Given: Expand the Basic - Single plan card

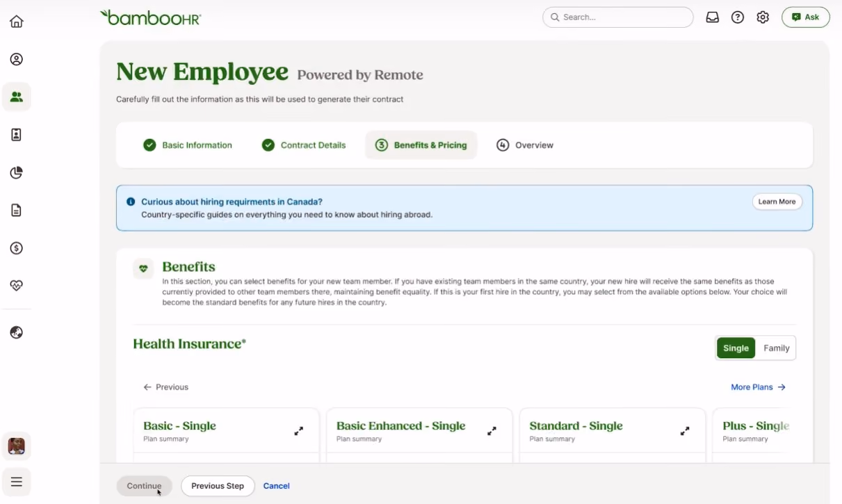Looking at the screenshot, I should tap(298, 431).
